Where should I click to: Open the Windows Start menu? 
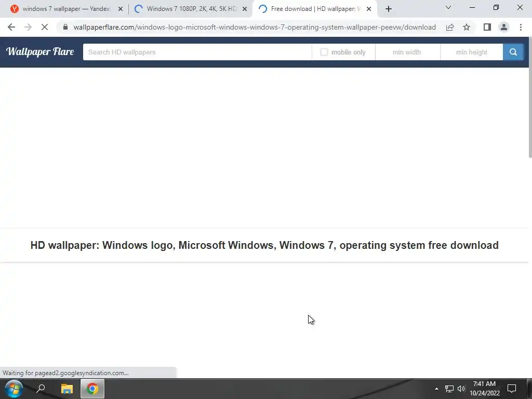tap(14, 389)
